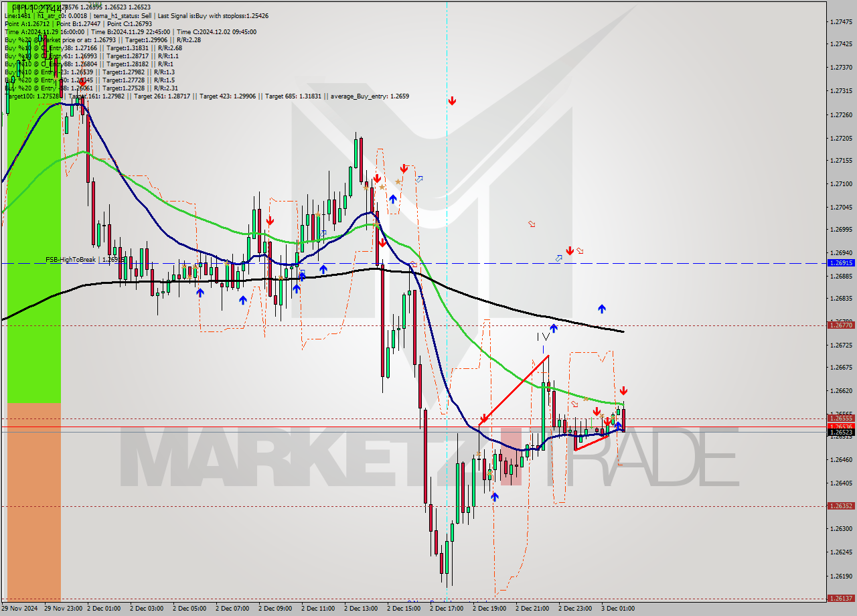Click the blue up arrow under the 19:00 low candle
Viewport: 857px width, 616px height.
pos(495,497)
